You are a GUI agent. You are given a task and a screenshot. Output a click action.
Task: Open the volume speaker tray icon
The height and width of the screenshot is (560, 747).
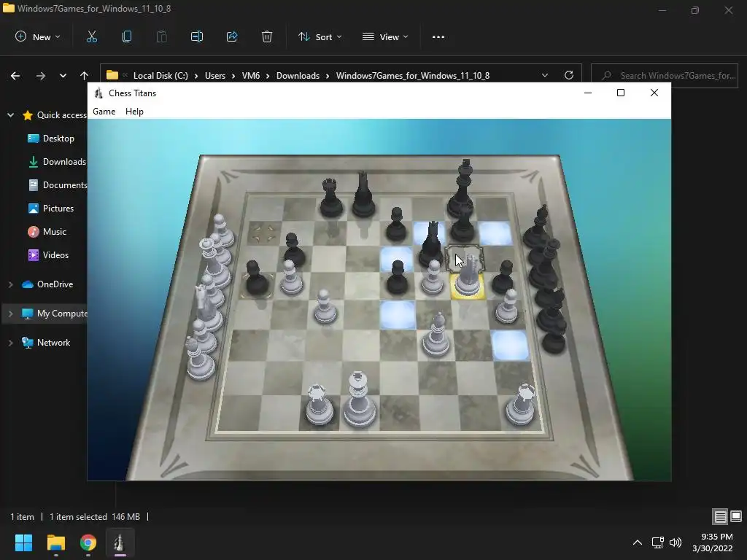[x=676, y=542]
